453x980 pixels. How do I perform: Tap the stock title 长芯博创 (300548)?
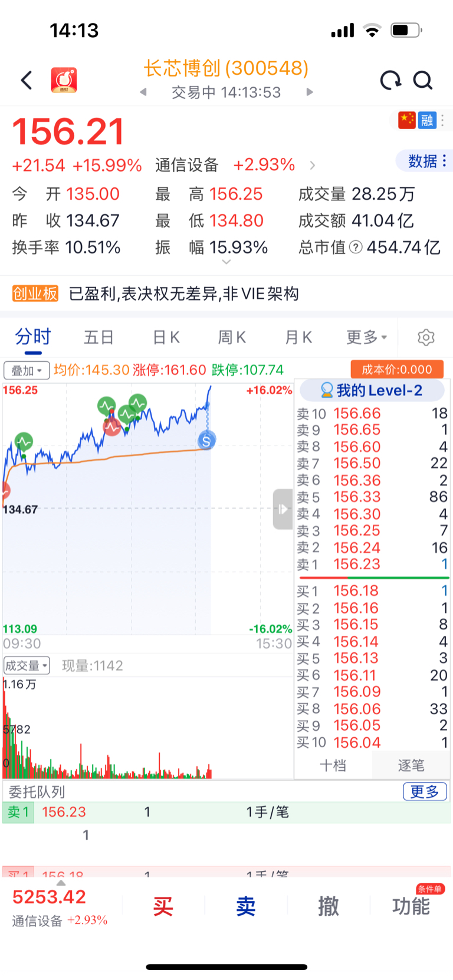226,68
